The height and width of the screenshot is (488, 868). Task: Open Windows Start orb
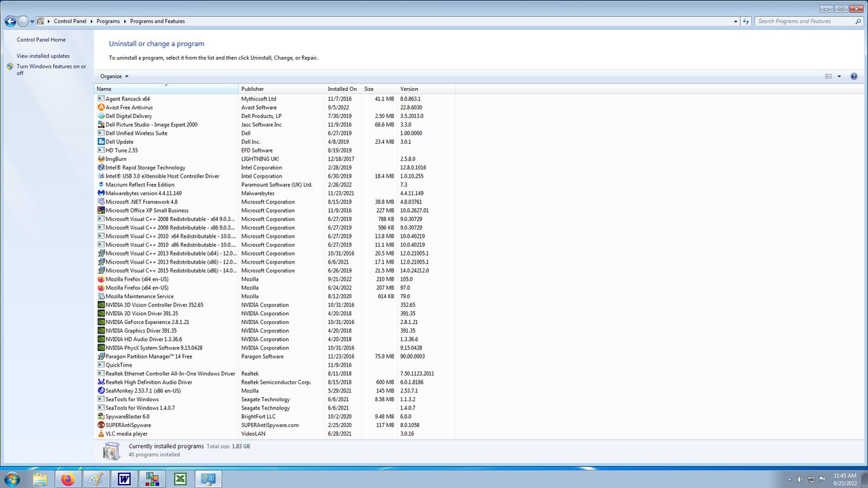[x=13, y=479]
